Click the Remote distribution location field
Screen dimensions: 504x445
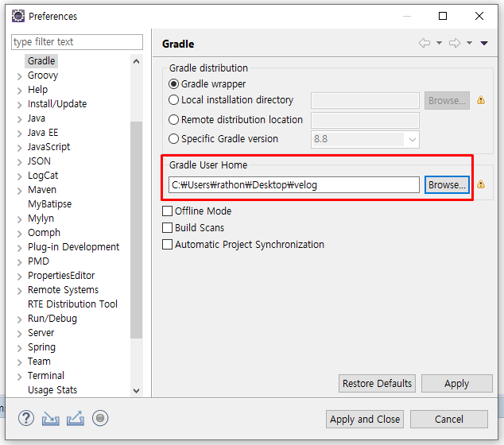[x=365, y=121]
